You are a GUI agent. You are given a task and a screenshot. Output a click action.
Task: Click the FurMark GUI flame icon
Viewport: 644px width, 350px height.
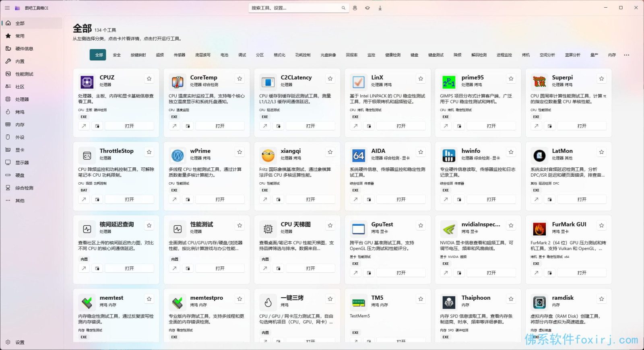pos(539,229)
